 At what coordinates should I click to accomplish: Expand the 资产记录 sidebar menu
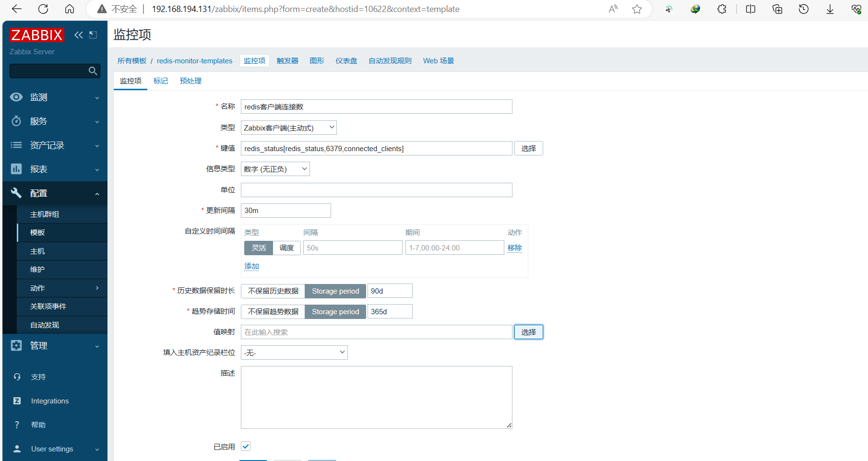click(55, 145)
